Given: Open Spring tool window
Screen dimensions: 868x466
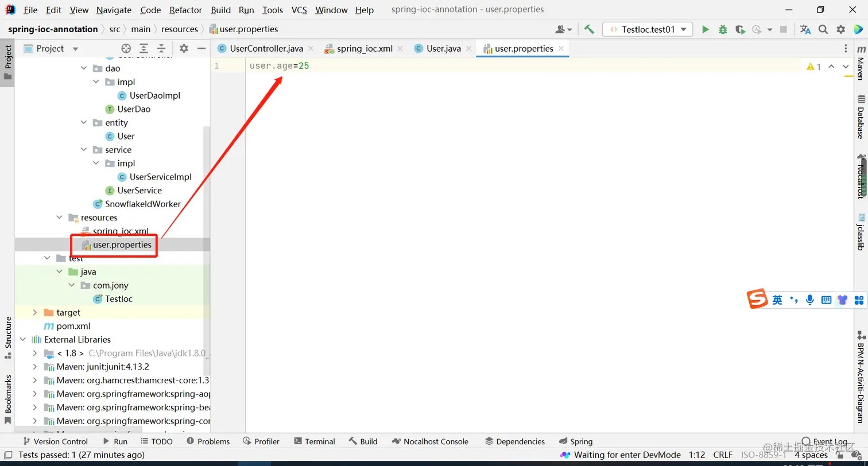Looking at the screenshot, I should click(x=576, y=441).
